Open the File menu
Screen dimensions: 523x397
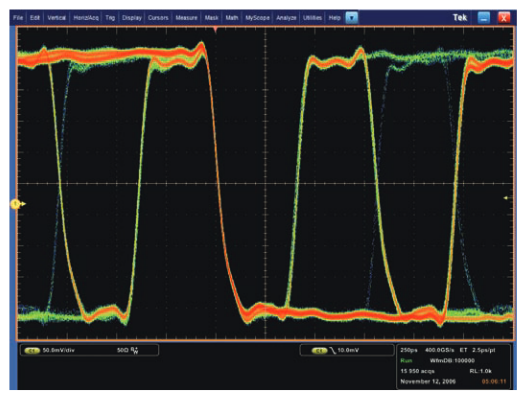[18, 18]
